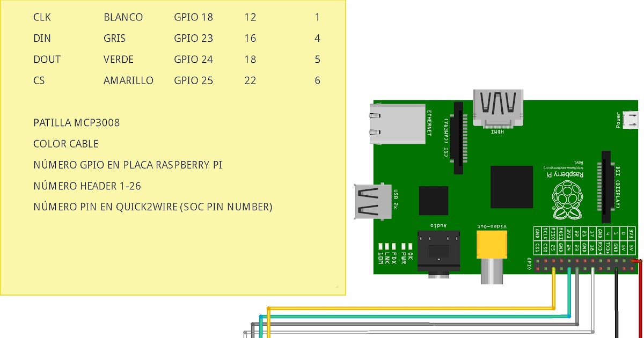Image resolution: width=644 pixels, height=338 pixels.
Task: Click the Raspberry Pi raspberry logo
Action: click(568, 199)
